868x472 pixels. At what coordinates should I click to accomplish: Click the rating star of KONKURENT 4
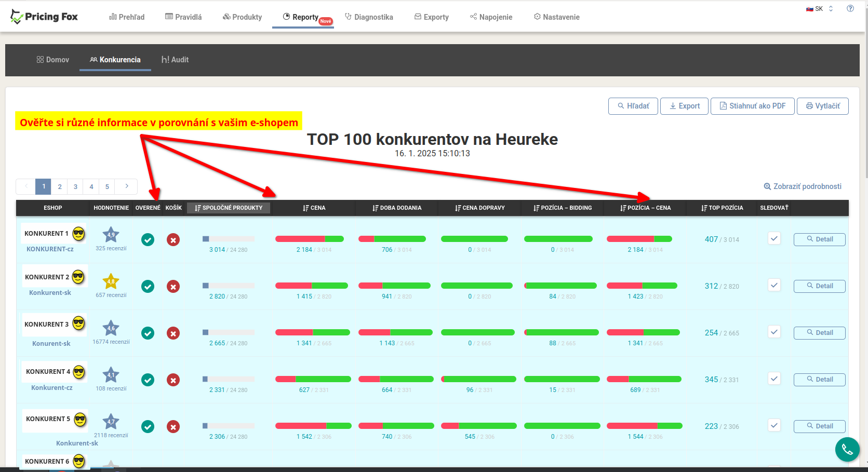pos(111,375)
